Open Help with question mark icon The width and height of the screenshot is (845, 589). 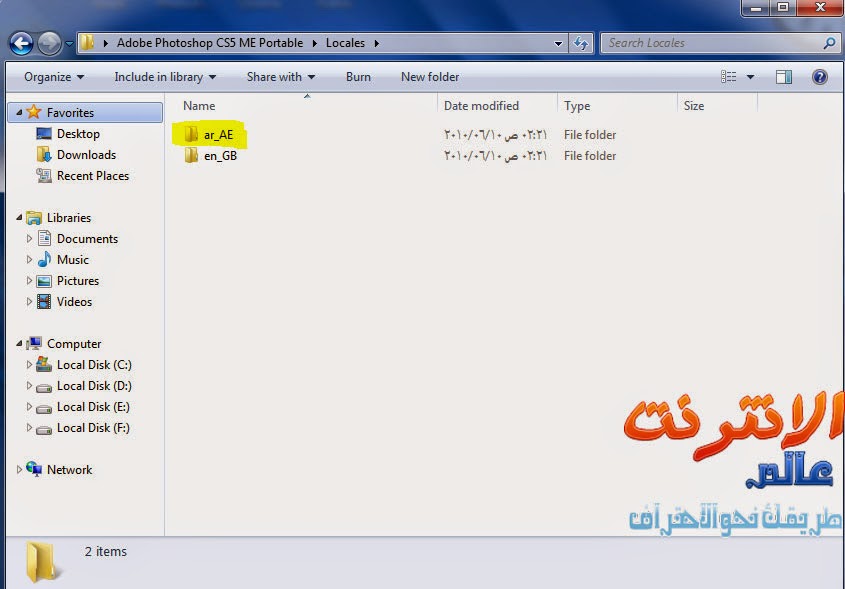820,77
